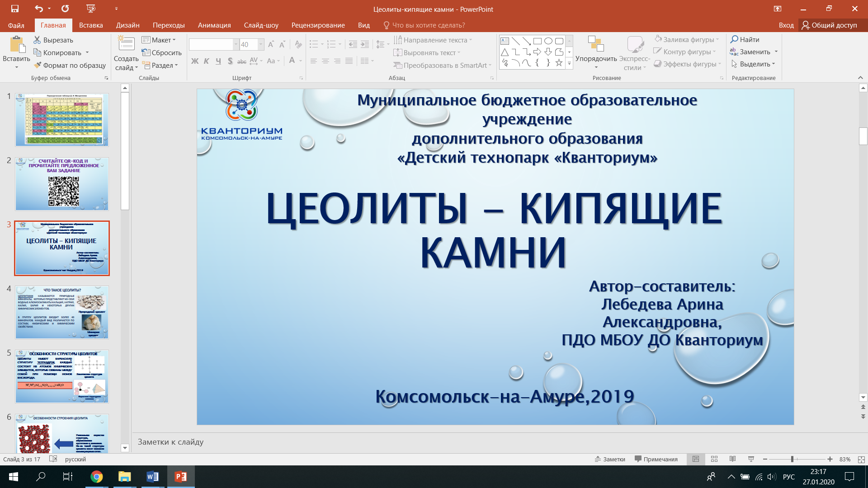
Task: Select the rectangle shape in shapes gallery
Action: point(537,41)
